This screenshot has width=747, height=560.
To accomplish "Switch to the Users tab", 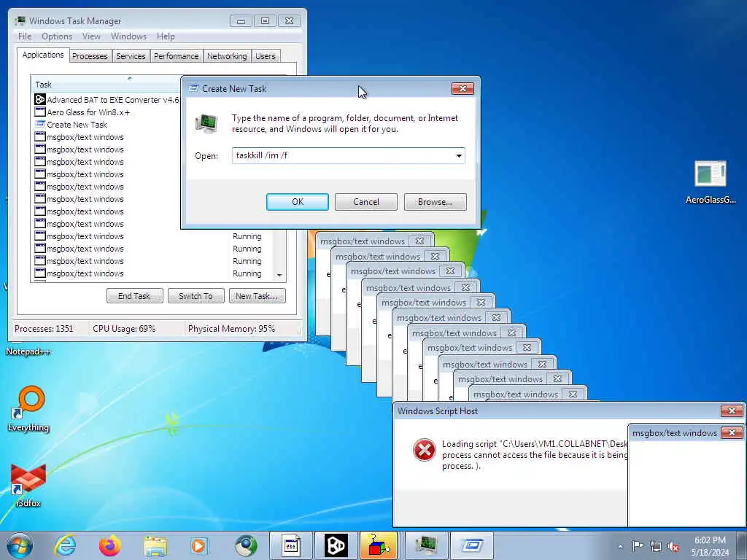I will (x=266, y=56).
